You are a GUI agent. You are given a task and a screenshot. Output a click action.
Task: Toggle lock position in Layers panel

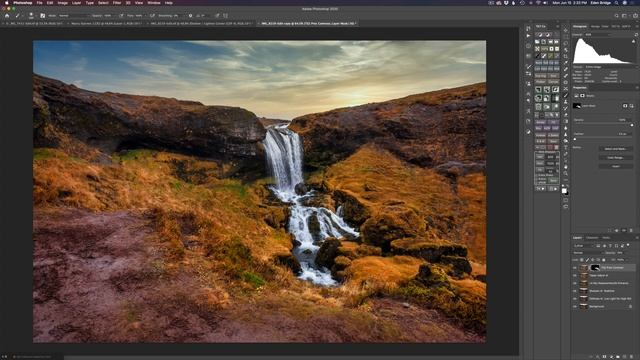click(x=593, y=260)
